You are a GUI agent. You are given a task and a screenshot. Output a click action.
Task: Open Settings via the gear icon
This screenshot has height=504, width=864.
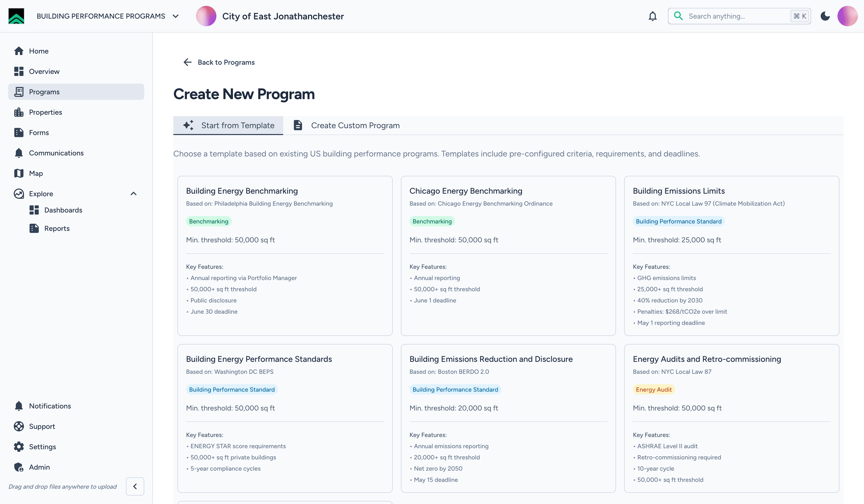tap(19, 446)
